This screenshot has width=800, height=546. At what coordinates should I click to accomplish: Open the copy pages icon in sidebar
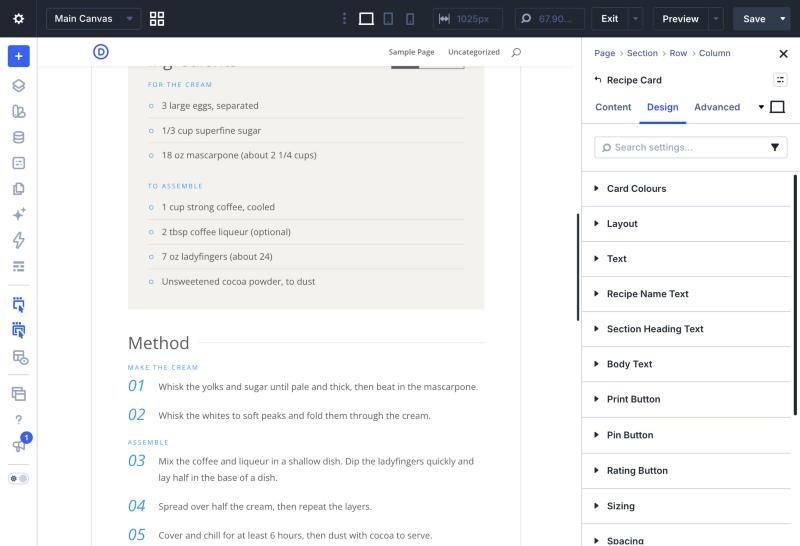(18, 189)
